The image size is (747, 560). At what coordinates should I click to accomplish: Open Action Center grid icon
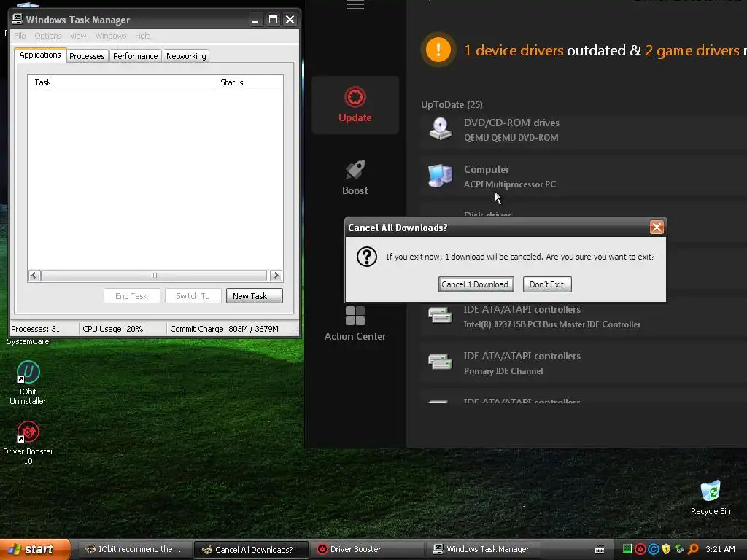tap(355, 316)
